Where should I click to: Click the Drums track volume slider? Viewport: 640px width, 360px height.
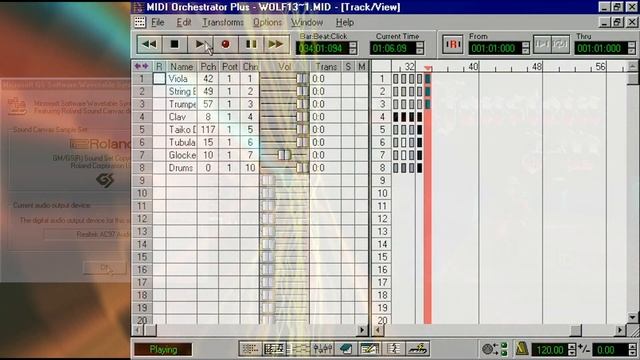(302, 168)
